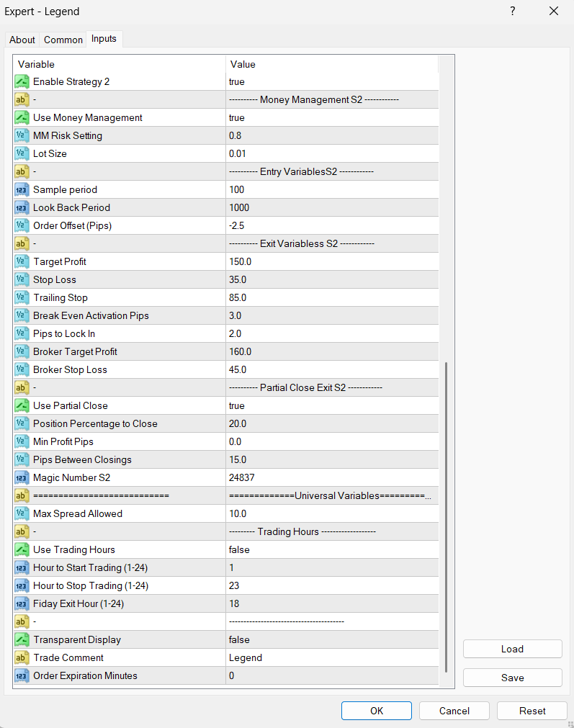
Task: Click the Value column header
Action: (x=332, y=64)
